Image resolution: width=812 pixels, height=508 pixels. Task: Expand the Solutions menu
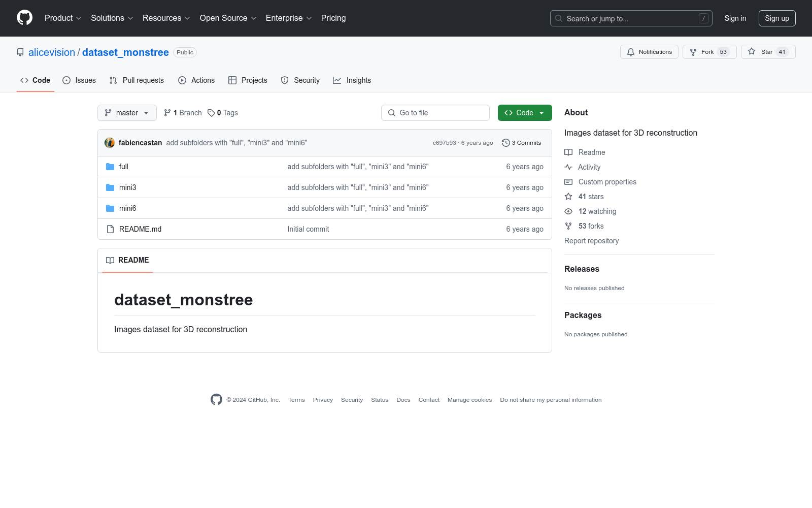point(112,18)
